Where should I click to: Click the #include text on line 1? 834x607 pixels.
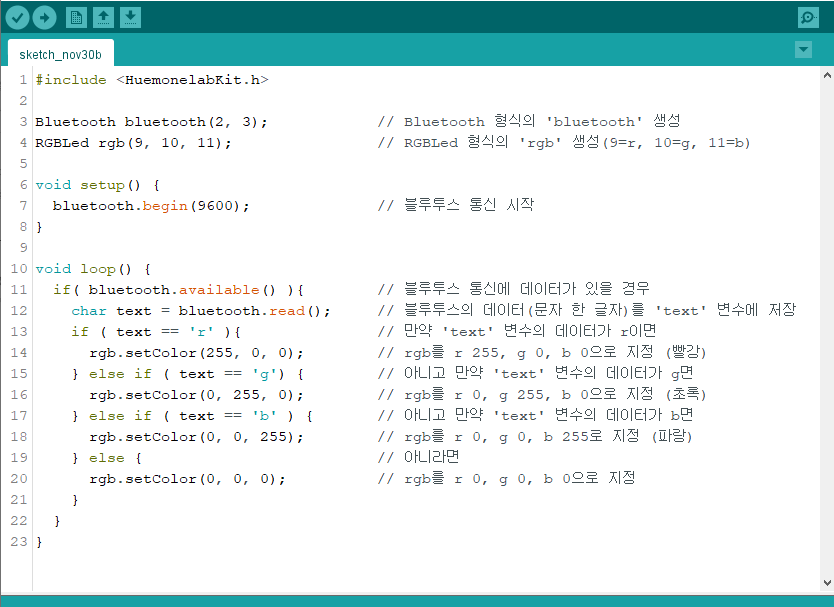click(x=71, y=80)
